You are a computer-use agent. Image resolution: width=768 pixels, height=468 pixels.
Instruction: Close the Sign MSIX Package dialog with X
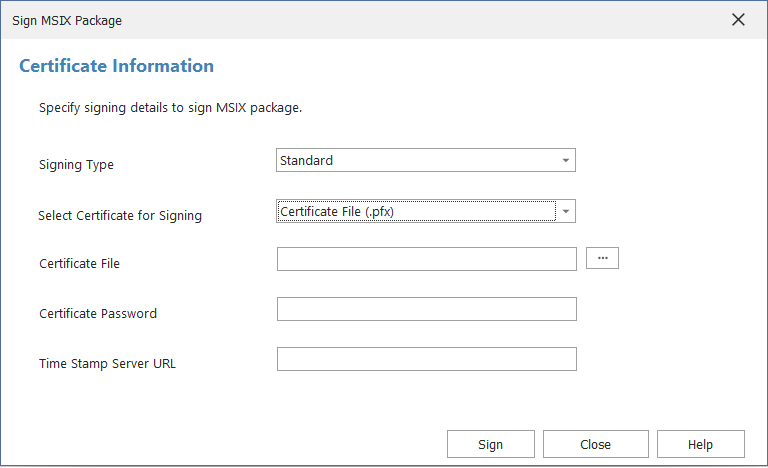point(738,20)
